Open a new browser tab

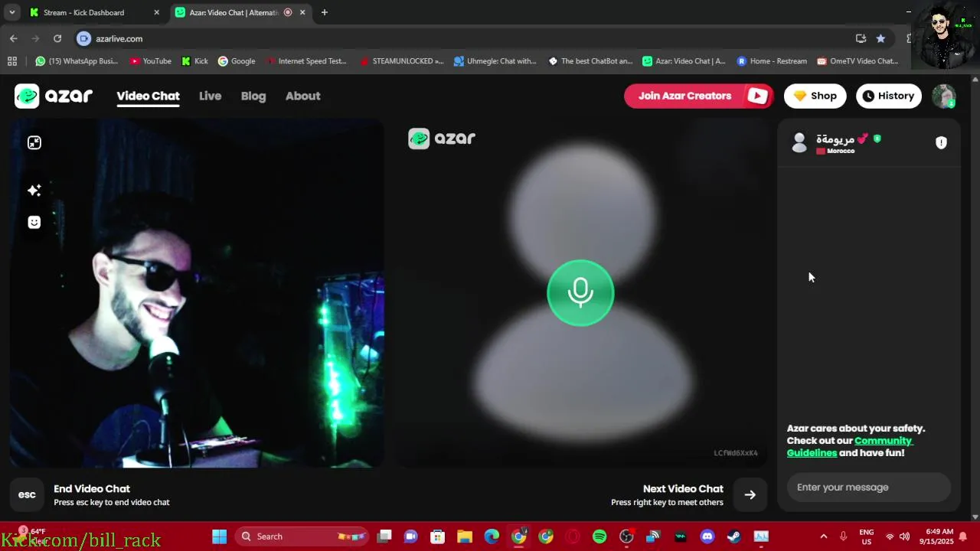pos(325,12)
